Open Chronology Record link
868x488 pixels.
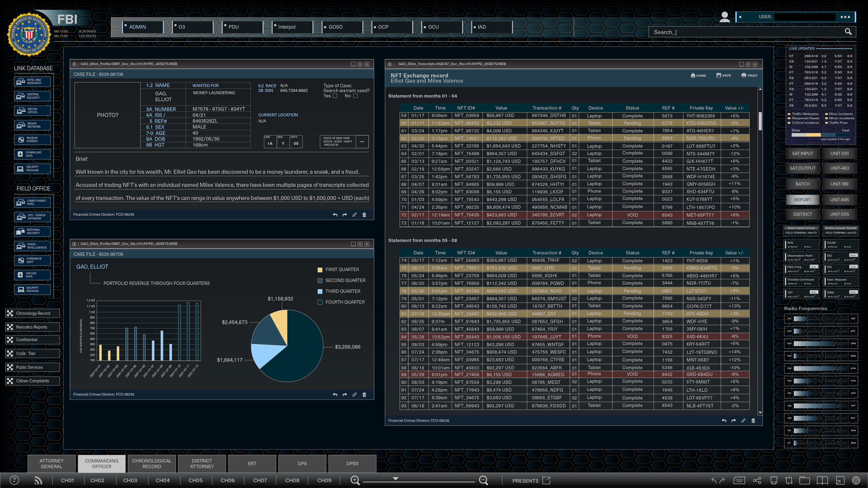33,313
